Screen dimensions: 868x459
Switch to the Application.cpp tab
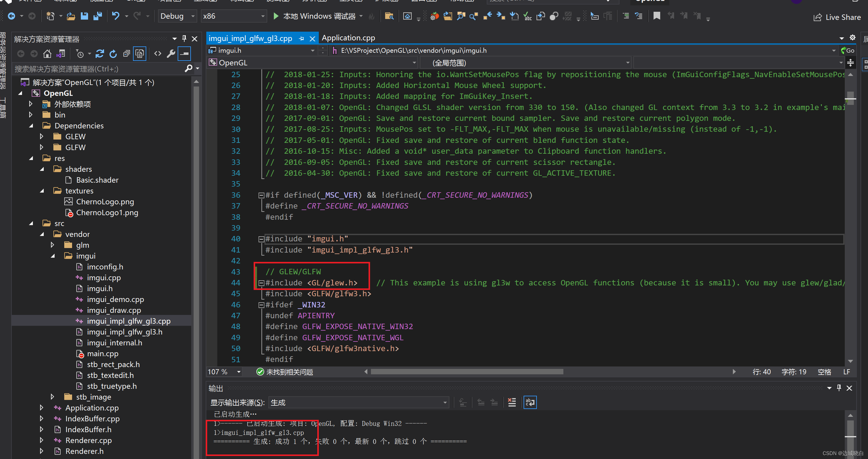click(348, 38)
